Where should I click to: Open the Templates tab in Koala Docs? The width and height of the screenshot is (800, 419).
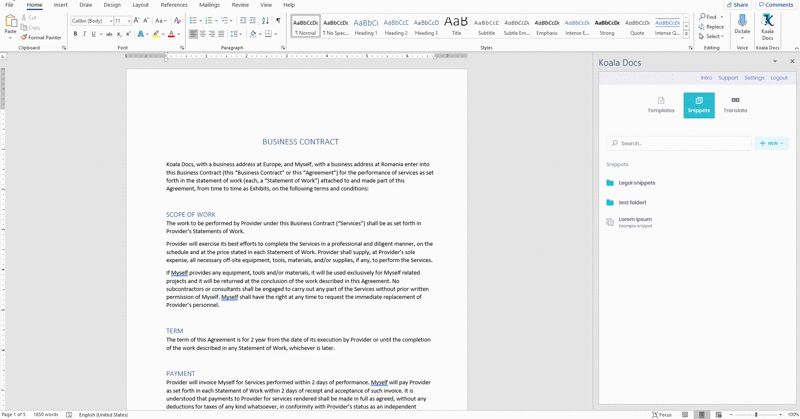661,105
